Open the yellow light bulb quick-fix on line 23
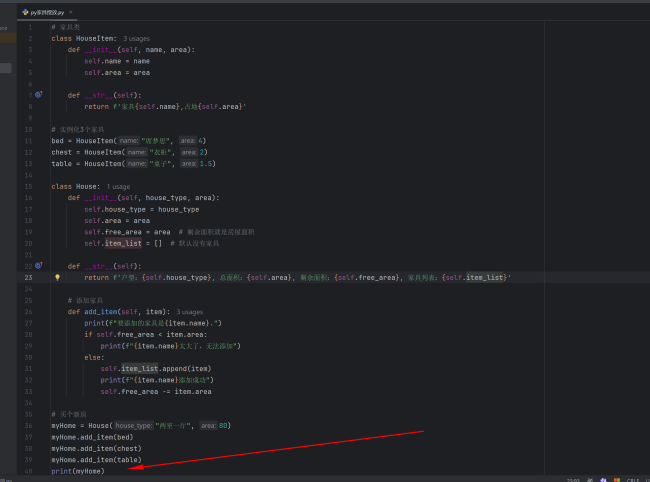This screenshot has width=650, height=482. [58, 277]
